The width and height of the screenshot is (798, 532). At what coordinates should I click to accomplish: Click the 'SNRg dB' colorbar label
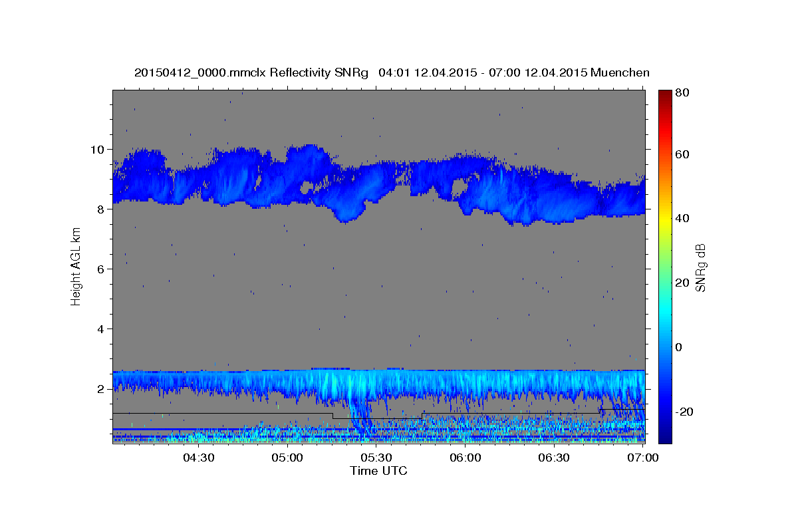(x=700, y=268)
